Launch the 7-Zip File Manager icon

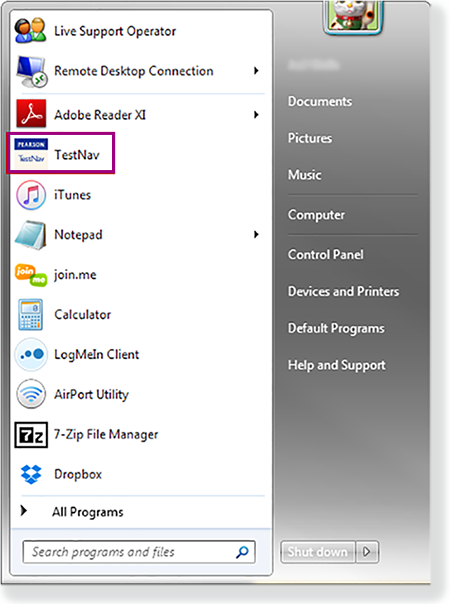click(31, 435)
